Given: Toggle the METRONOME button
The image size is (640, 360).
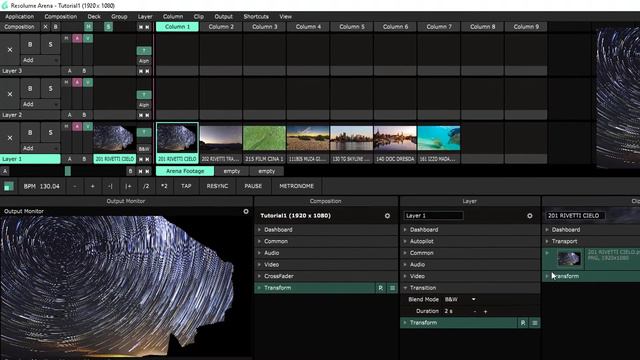Looking at the screenshot, I should point(297,186).
